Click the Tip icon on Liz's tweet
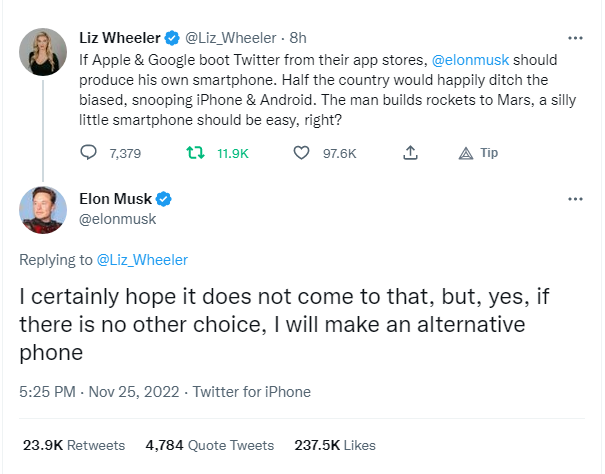Image resolution: width=605 pixels, height=474 pixels. (x=465, y=153)
